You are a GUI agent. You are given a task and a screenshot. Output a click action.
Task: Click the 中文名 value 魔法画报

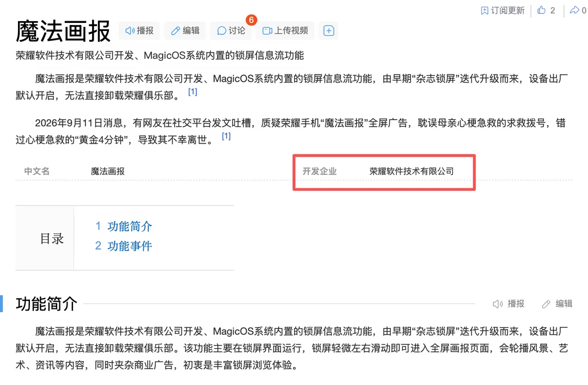point(108,171)
